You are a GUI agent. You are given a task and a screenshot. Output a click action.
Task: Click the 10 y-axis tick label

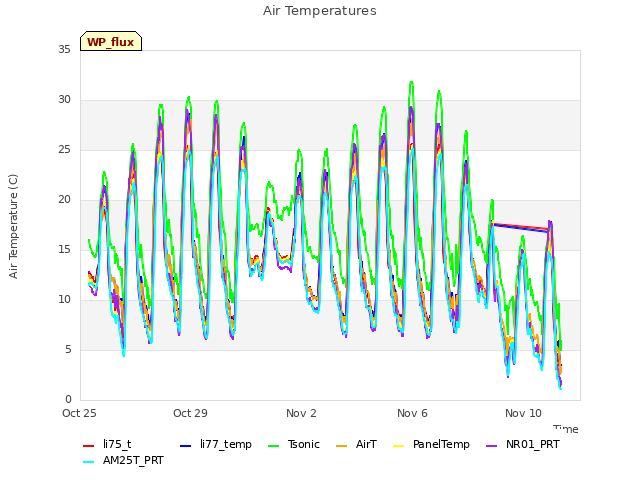coord(64,300)
